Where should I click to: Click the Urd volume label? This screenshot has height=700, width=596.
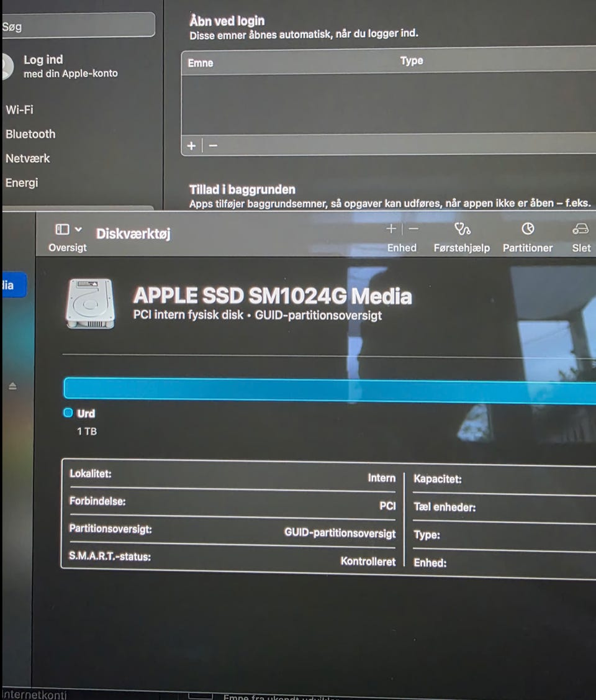pos(86,414)
